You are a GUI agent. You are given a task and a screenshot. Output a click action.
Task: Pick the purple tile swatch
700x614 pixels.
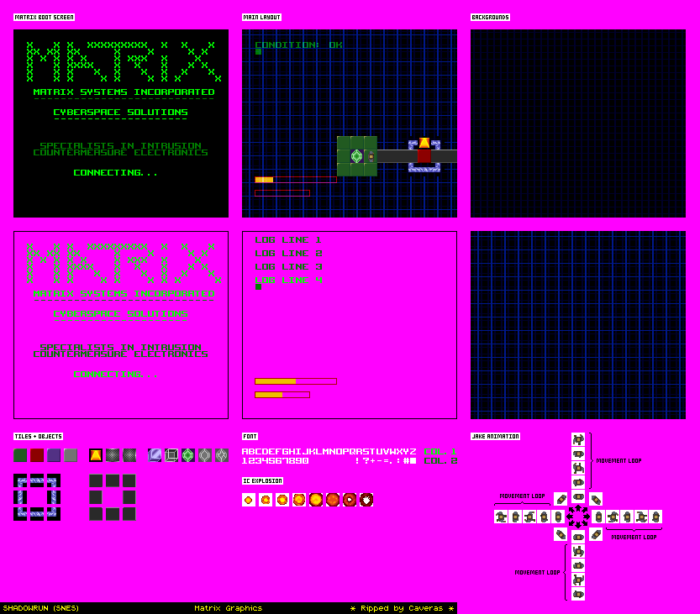point(54,455)
